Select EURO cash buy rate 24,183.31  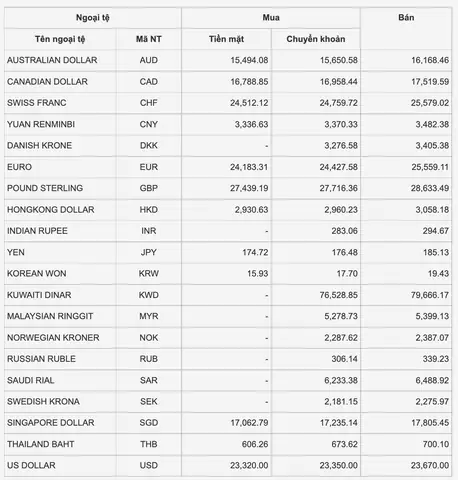[249, 167]
